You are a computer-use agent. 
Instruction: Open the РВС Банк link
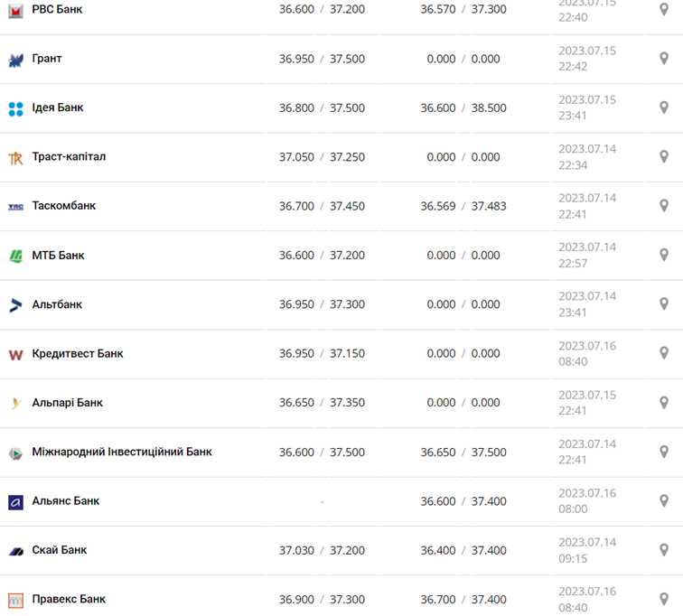(x=57, y=9)
